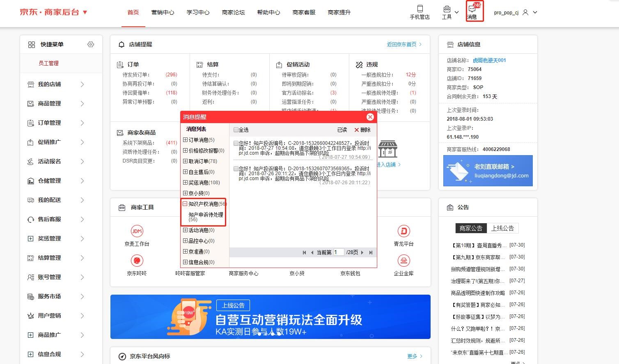Open 营销中心 nav tab
Viewport: 619px width, 364px height.
pyautogui.click(x=163, y=12)
